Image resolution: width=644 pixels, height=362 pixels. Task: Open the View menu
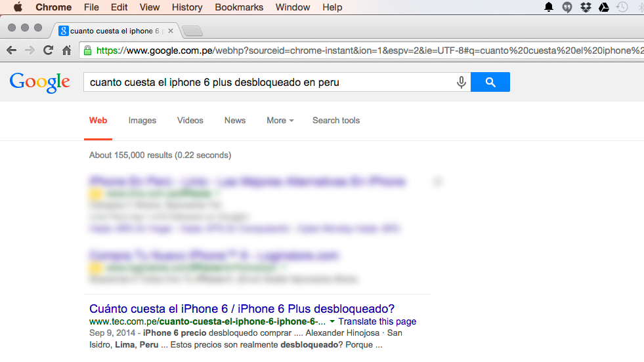click(150, 7)
